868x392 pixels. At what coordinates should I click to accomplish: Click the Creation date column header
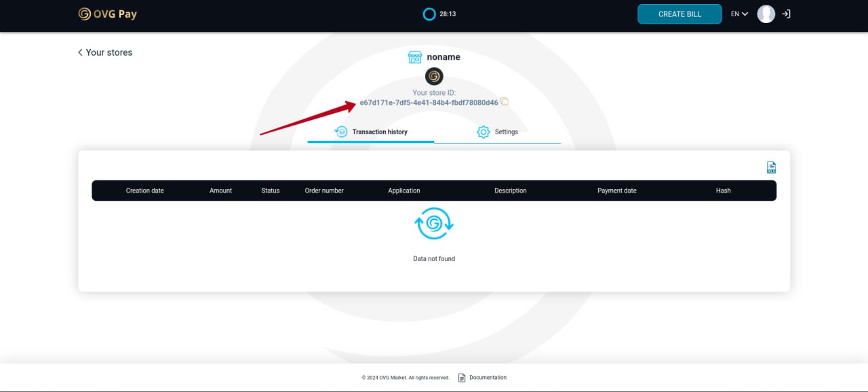(145, 191)
